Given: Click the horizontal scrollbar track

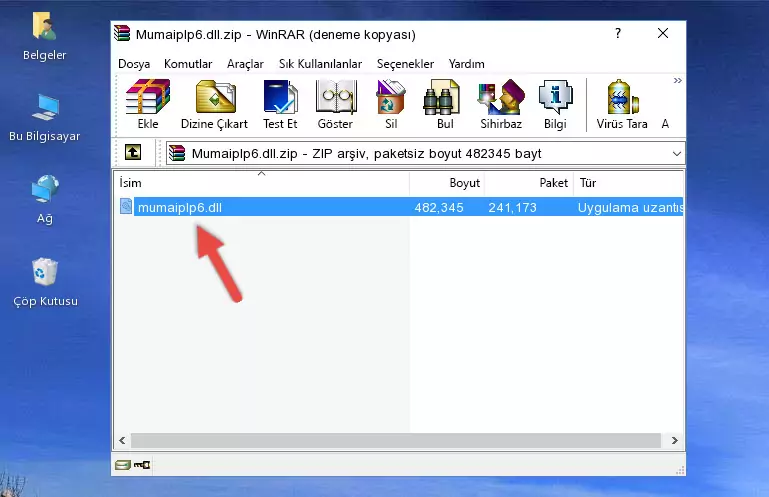Looking at the screenshot, I should pos(396,441).
